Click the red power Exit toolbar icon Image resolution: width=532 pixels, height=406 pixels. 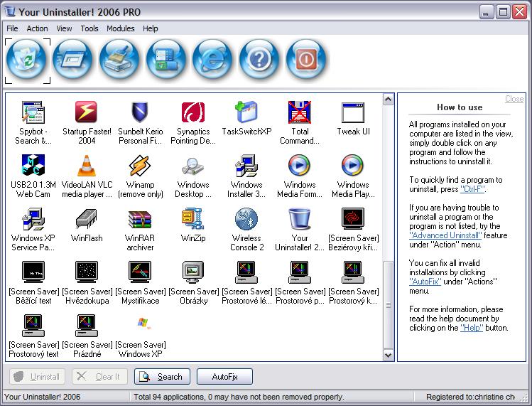(306, 60)
